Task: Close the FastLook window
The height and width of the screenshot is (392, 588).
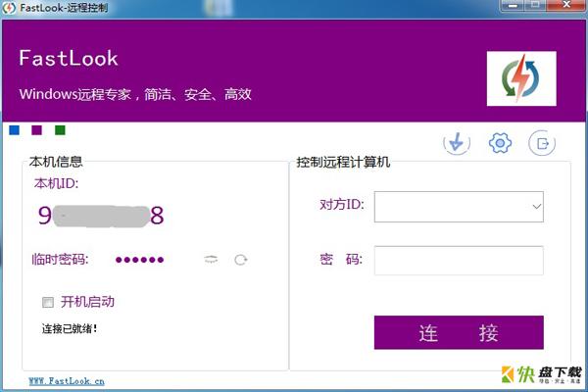Action: (567, 5)
